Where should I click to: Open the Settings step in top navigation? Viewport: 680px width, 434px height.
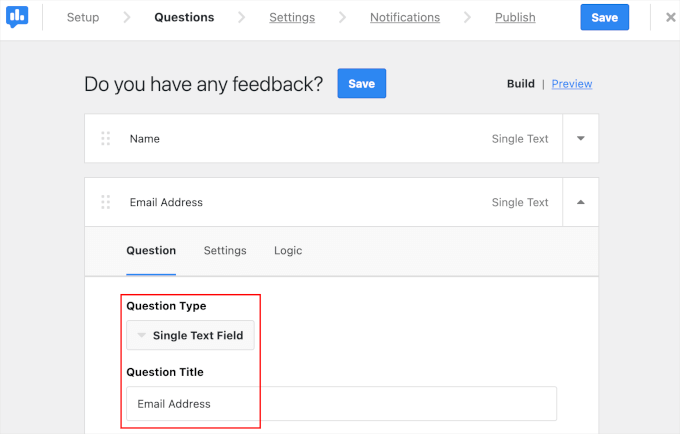292,17
